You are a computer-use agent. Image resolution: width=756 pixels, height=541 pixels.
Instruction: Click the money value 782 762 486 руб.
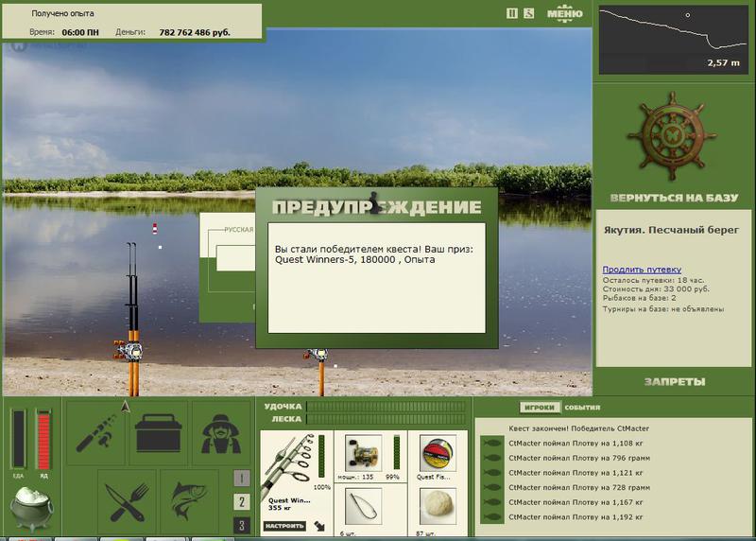pyautogui.click(x=195, y=32)
